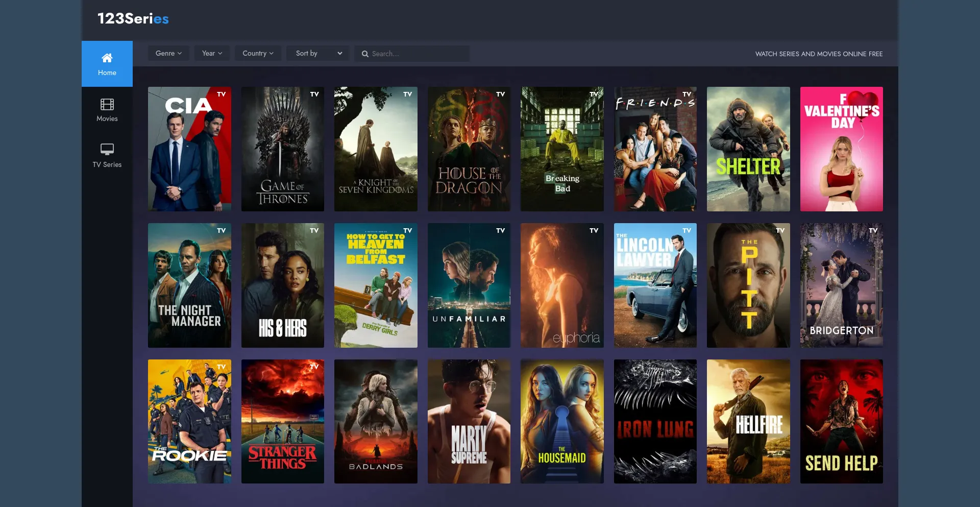Open The Rookie poster

point(189,422)
